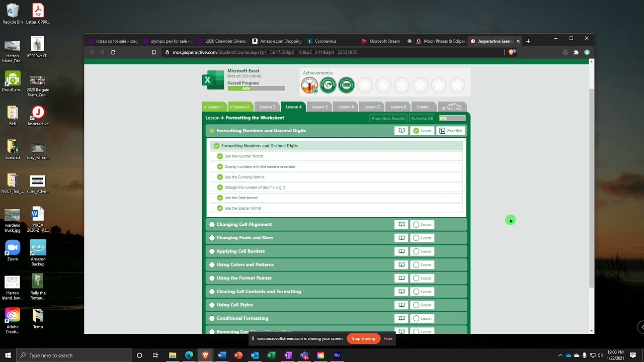Click the View Quiz Results button

point(388,118)
